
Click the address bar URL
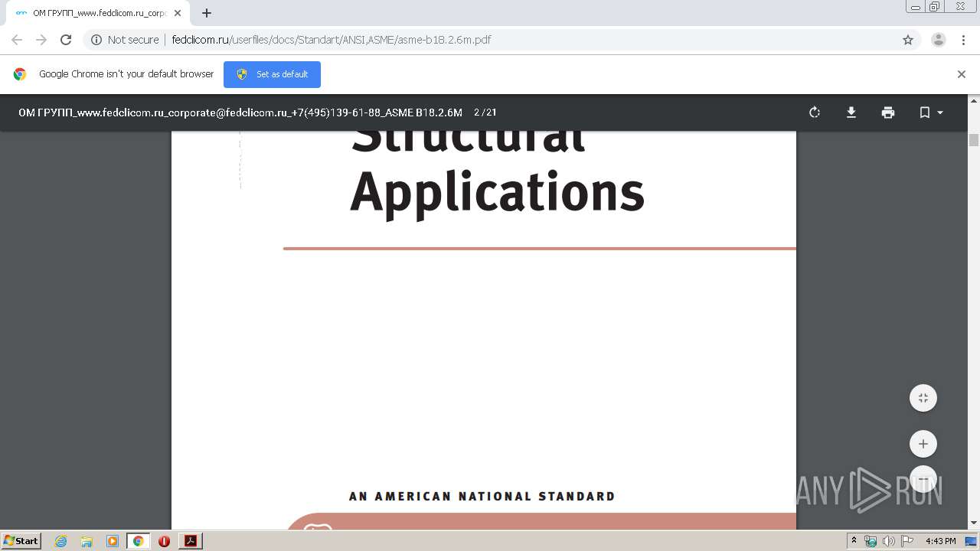[332, 40]
